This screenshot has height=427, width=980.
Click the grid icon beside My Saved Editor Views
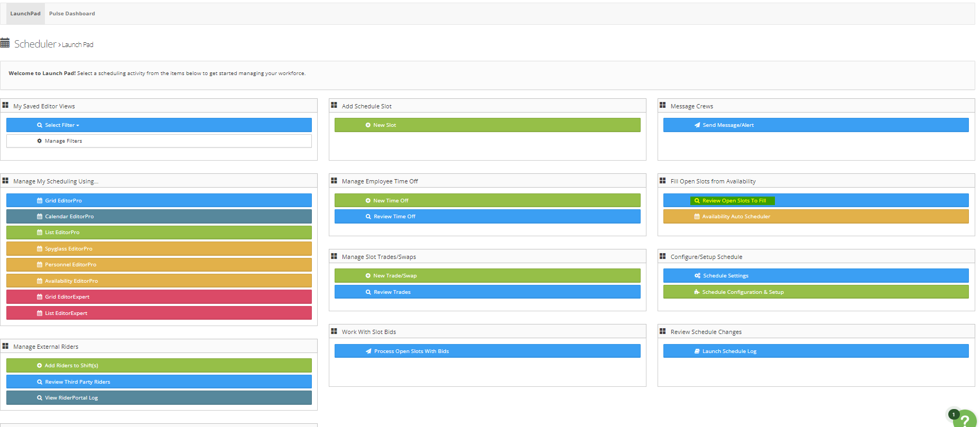[5, 106]
